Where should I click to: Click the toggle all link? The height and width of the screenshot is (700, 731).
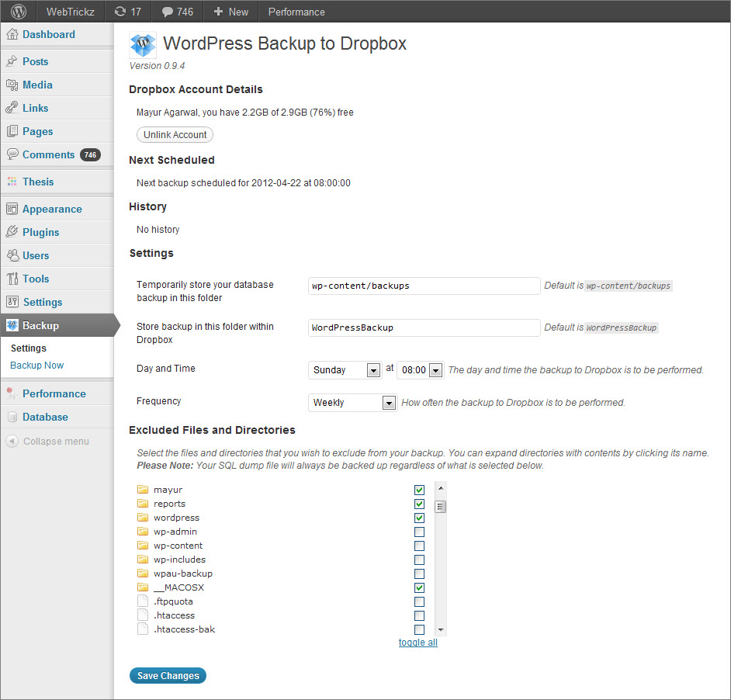tap(418, 642)
